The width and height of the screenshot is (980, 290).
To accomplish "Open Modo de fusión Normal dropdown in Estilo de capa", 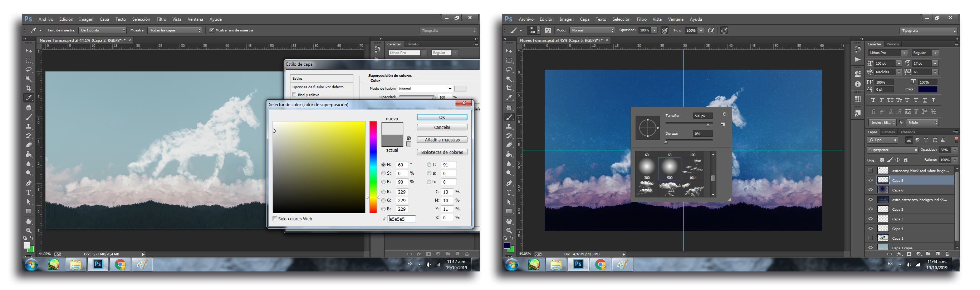I will pos(425,89).
